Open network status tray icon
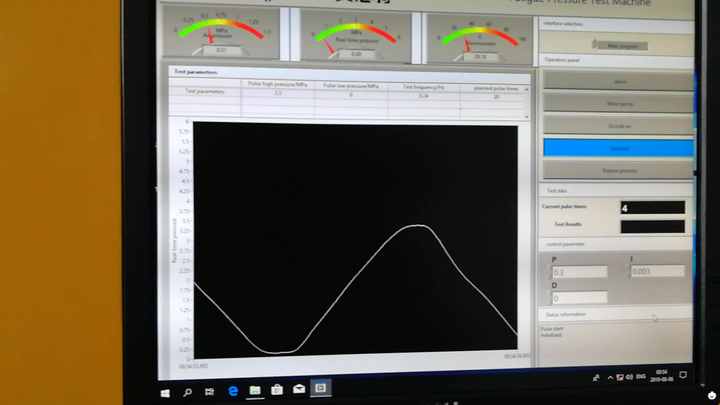 tap(620, 377)
